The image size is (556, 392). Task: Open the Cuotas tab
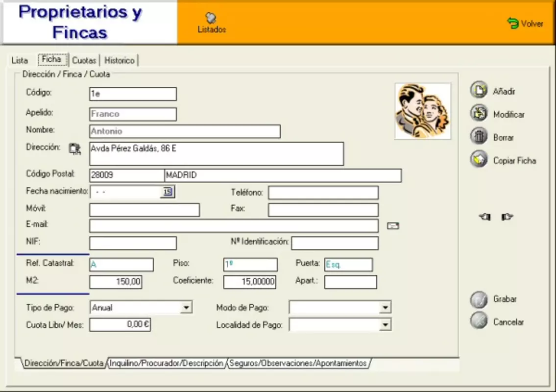(x=84, y=60)
